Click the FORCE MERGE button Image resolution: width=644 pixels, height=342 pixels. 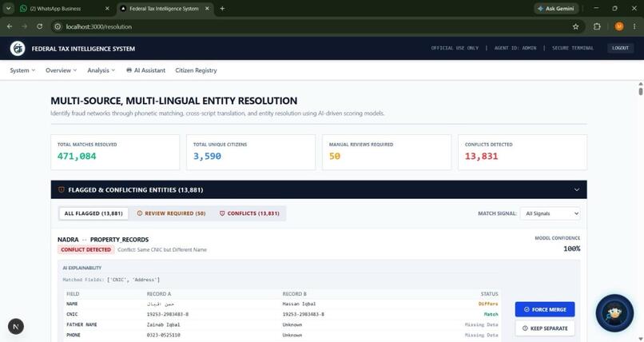pyautogui.click(x=545, y=309)
